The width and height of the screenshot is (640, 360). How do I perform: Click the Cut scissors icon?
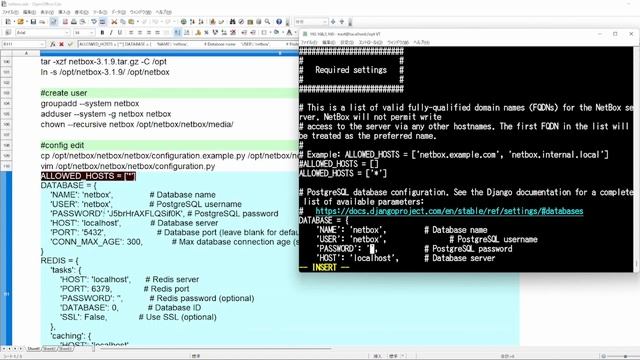coord(114,22)
